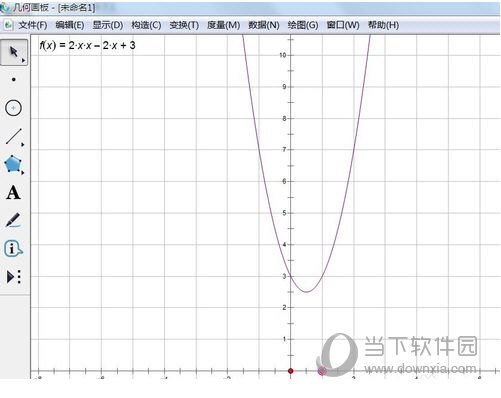Select the Text tool labeled A
The image size is (501, 398).
(13, 193)
